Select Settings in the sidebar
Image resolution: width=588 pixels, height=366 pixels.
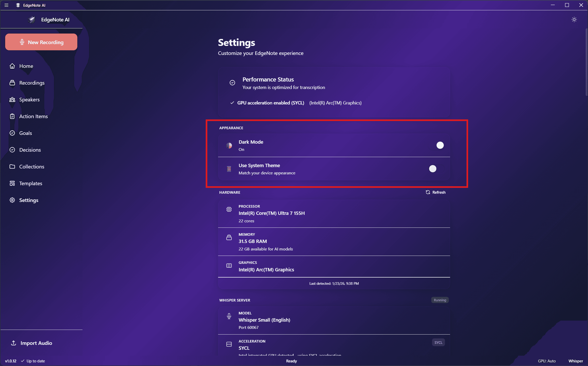point(29,200)
